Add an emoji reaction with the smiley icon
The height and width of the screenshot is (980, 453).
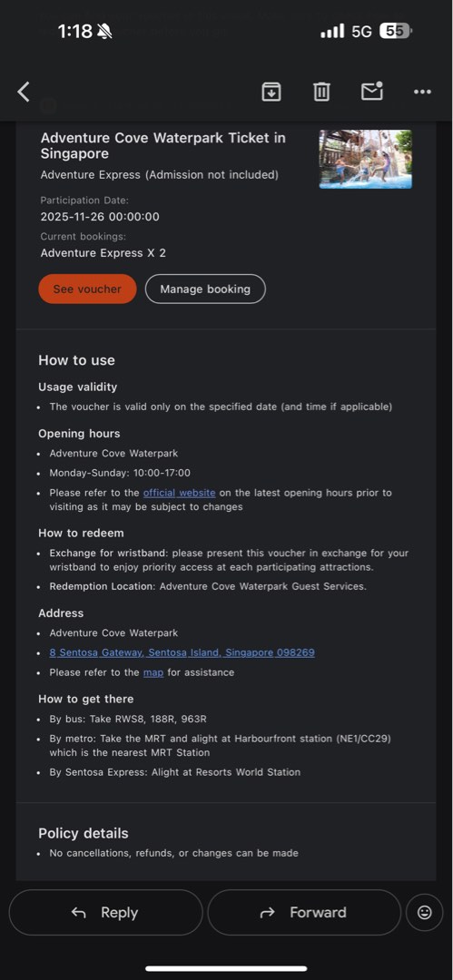pos(424,913)
